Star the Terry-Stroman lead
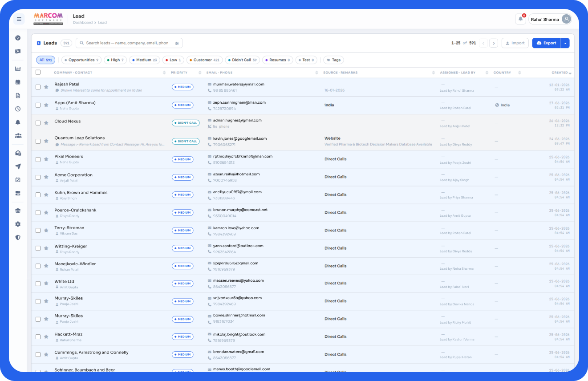Image resolution: width=588 pixels, height=381 pixels. pos(46,230)
